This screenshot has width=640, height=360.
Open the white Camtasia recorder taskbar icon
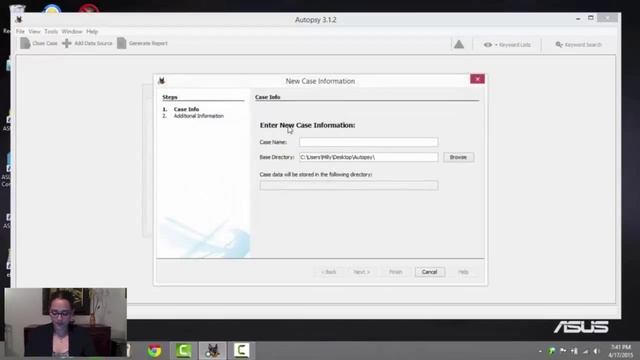pos(241,351)
